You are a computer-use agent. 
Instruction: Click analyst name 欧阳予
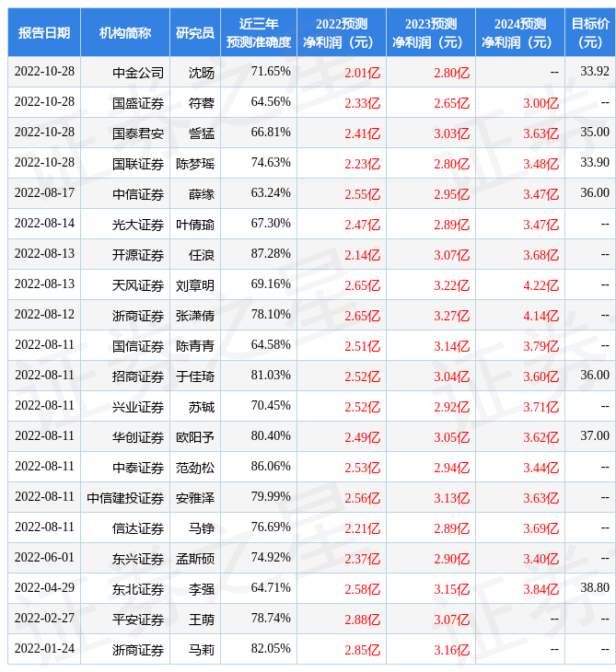tap(195, 437)
